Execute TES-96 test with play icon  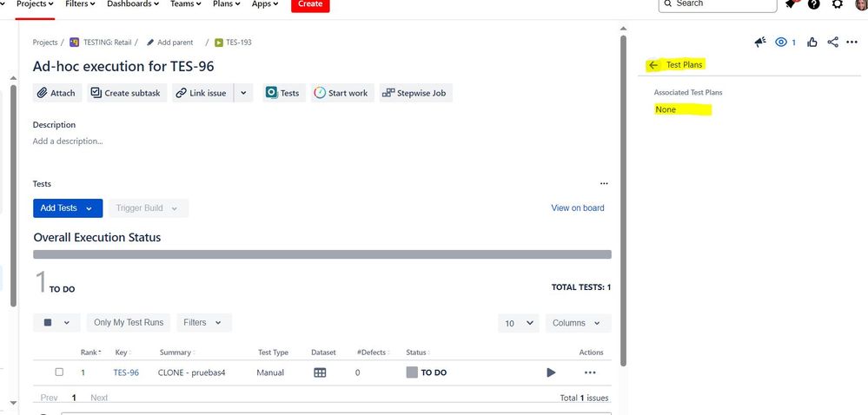click(x=551, y=373)
